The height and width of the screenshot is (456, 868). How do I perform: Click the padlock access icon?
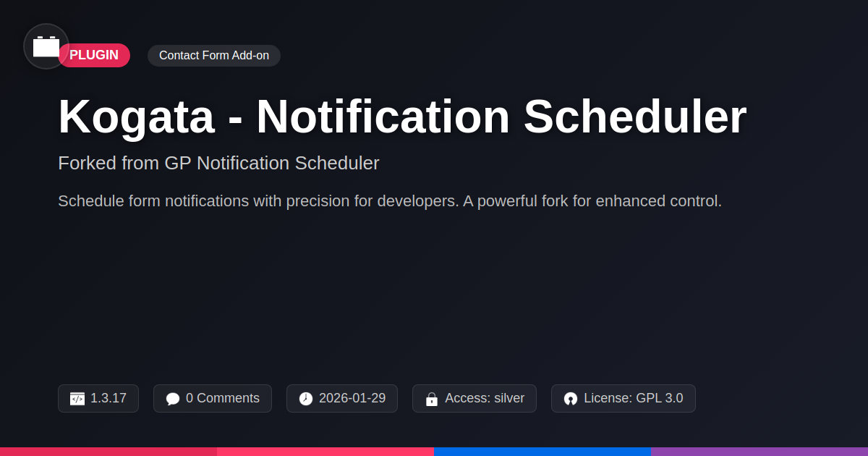click(432, 399)
